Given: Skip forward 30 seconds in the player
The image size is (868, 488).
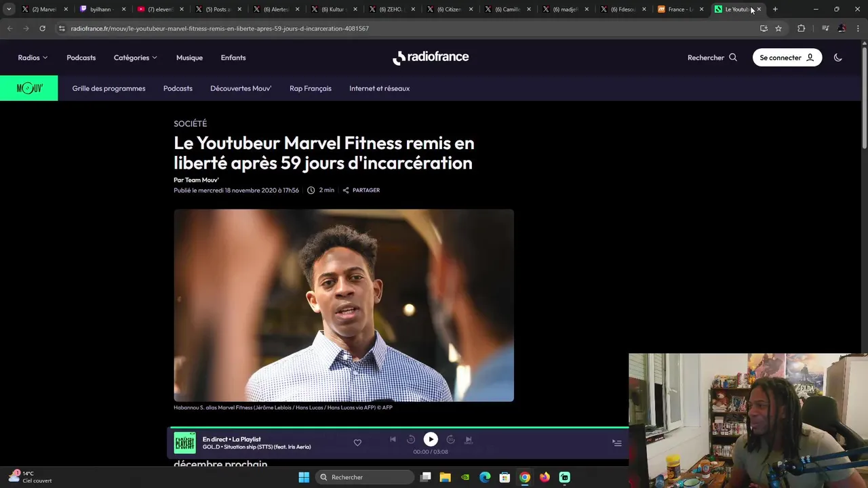Looking at the screenshot, I should pos(450,439).
